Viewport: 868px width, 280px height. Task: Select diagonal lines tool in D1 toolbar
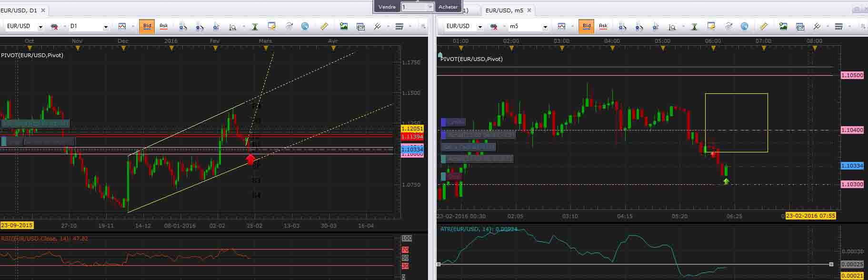(377, 26)
